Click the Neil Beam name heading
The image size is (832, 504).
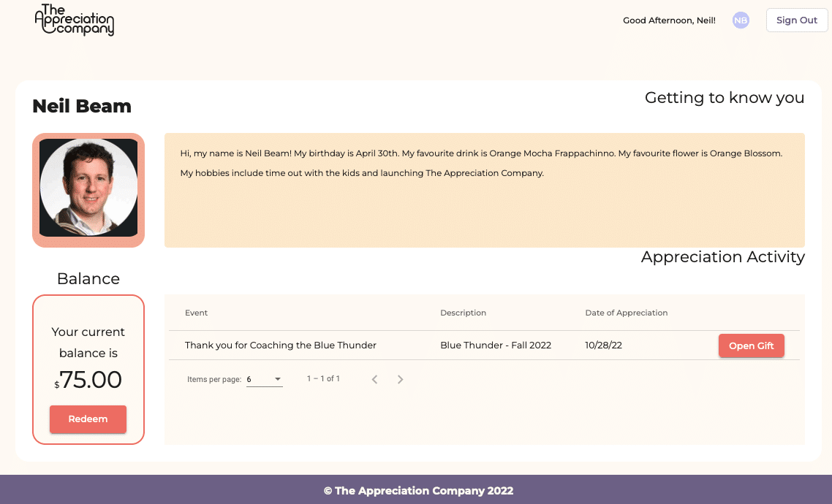[x=82, y=106]
